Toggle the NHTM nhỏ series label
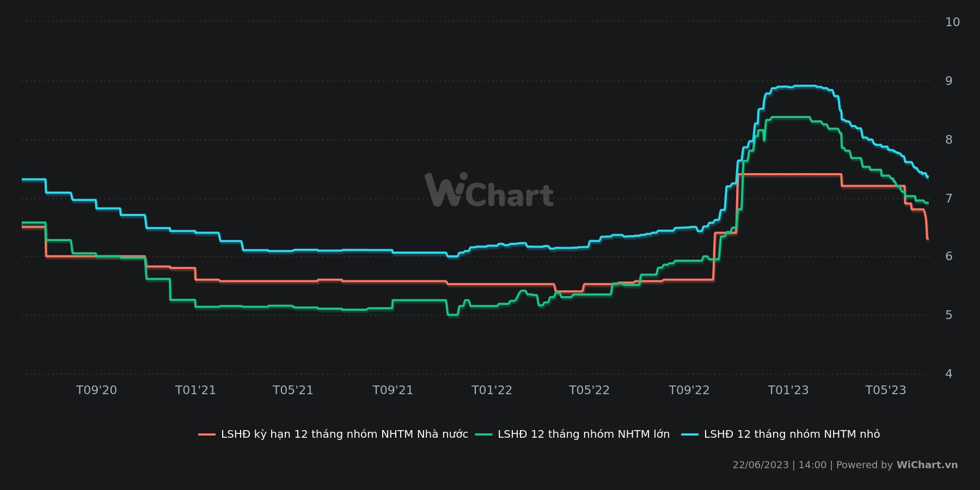The width and height of the screenshot is (980, 490). pyautogui.click(x=792, y=434)
